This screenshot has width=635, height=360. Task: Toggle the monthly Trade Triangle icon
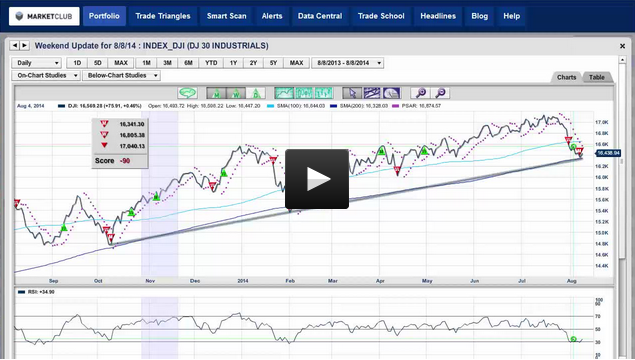217,93
